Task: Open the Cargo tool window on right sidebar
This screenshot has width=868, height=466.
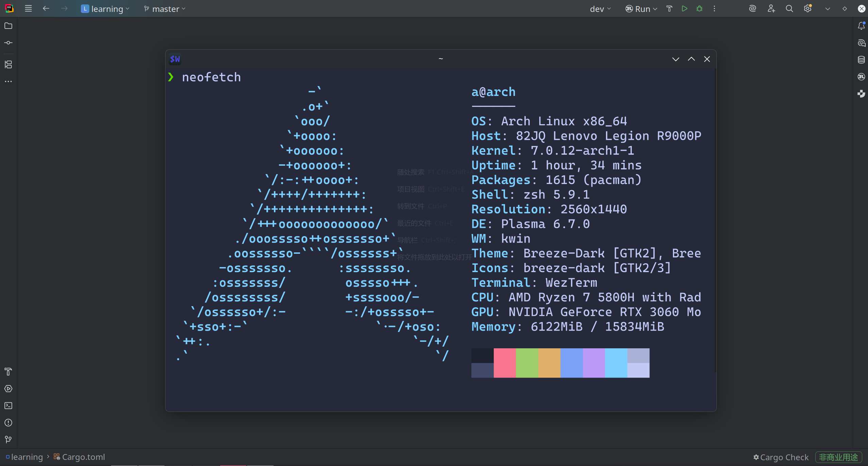Action: [861, 77]
